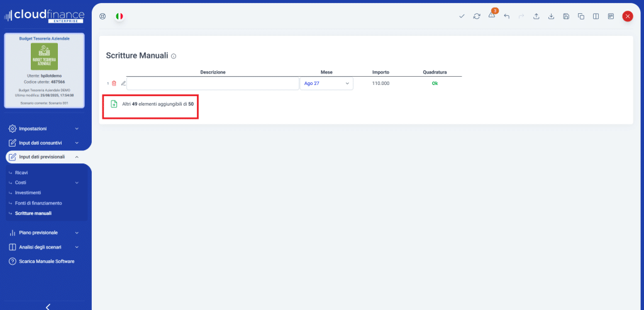This screenshot has width=644, height=310.
Task: Select Fonti di finanziamento menu item
Action: coord(38,203)
